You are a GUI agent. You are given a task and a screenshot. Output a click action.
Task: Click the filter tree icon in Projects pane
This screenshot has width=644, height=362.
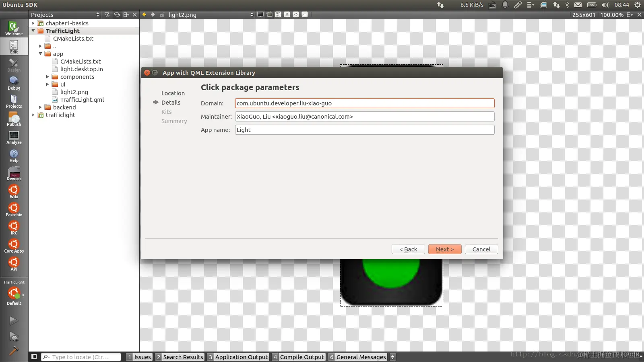tap(107, 14)
